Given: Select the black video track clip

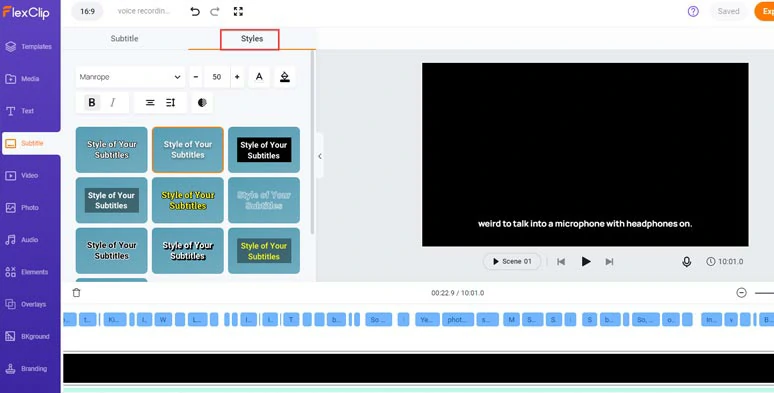Looking at the screenshot, I should coord(419,368).
